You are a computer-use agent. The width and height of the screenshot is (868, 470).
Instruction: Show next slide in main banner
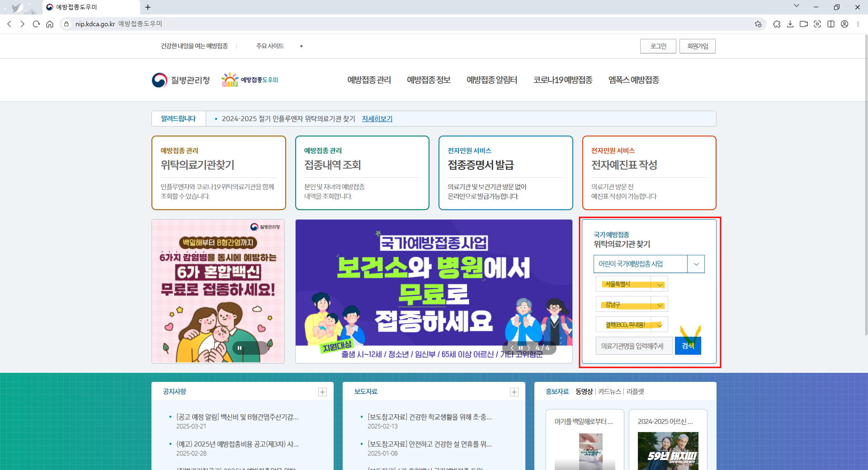click(528, 348)
